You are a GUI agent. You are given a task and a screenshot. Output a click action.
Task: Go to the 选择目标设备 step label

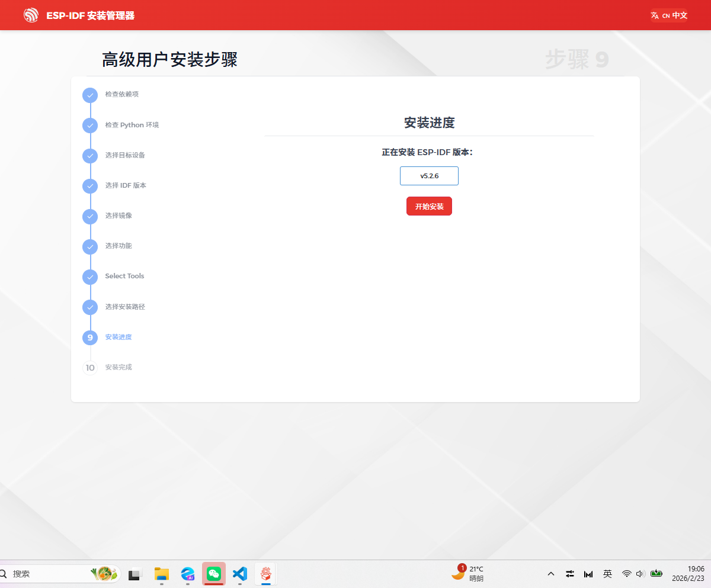tap(125, 155)
